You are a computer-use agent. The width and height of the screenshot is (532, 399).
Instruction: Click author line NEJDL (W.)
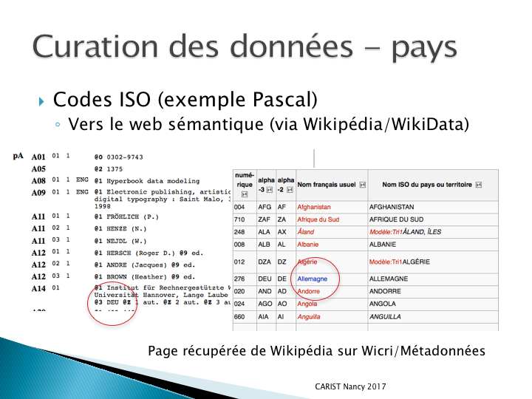tap(126, 241)
